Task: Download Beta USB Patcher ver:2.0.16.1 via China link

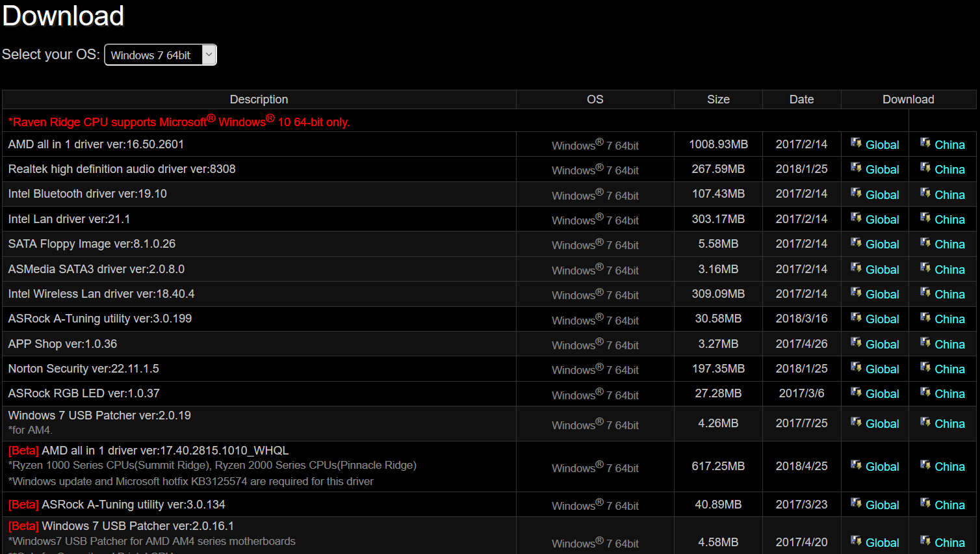Action: (949, 543)
